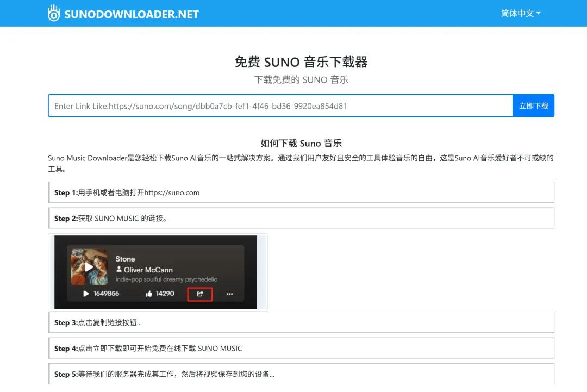The width and height of the screenshot is (587, 392).
Task: Click the Step 5 等待我们的服务器 row
Action: coord(301,374)
